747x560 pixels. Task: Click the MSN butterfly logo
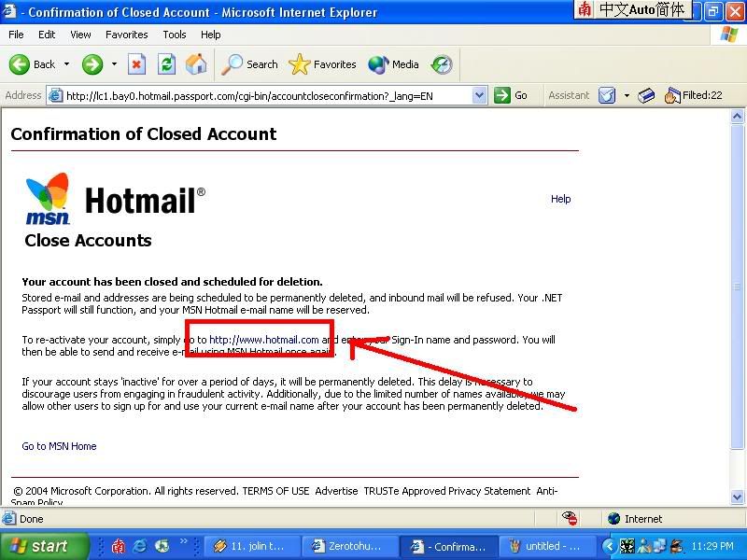point(48,198)
